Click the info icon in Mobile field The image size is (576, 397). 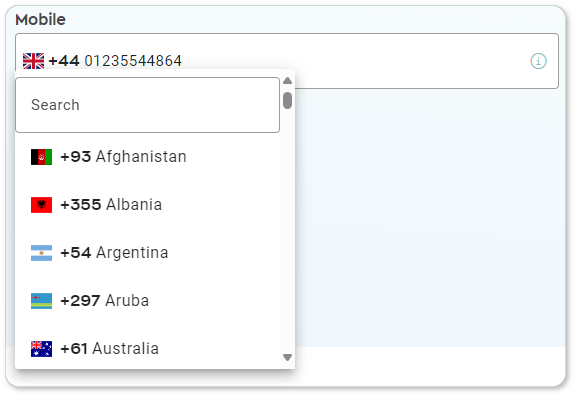tap(538, 61)
